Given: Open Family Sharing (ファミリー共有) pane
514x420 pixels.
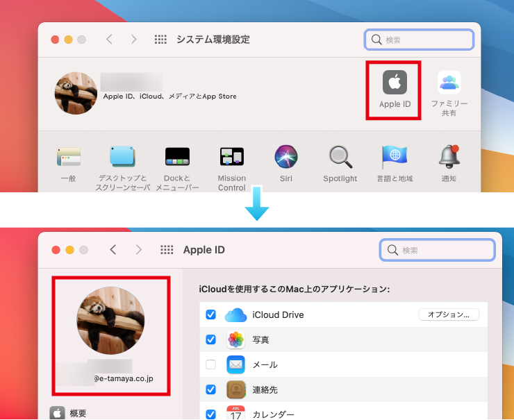Looking at the screenshot, I should (x=449, y=83).
